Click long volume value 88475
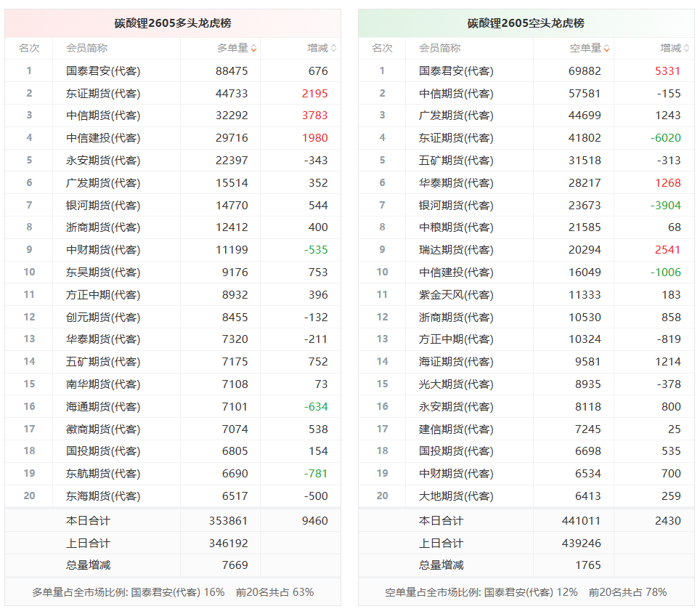 click(x=232, y=71)
